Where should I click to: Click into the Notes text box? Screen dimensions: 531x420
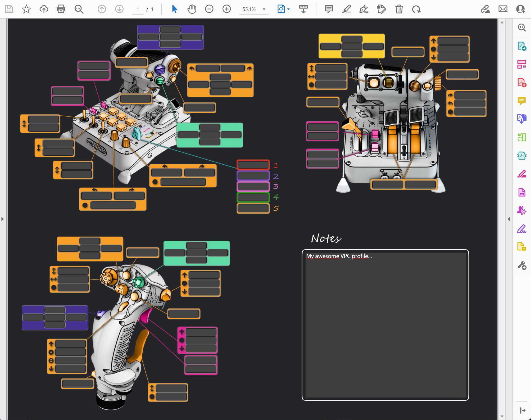[385, 326]
